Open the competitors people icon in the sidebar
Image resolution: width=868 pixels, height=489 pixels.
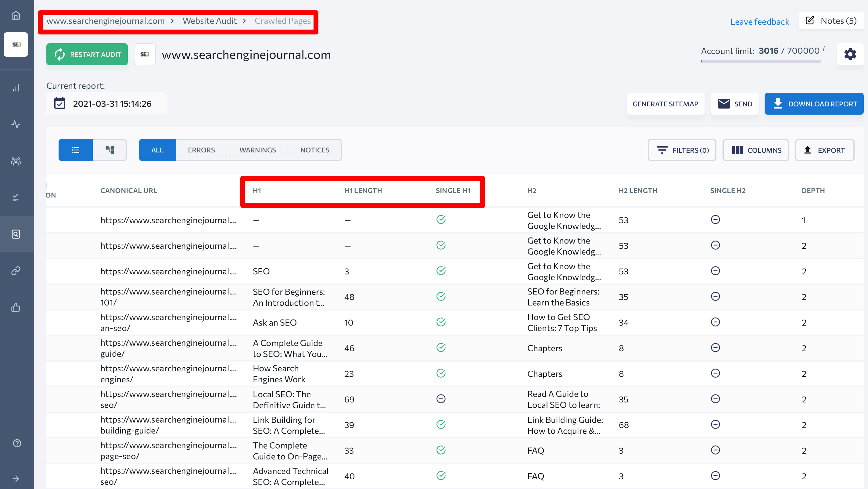tap(16, 161)
